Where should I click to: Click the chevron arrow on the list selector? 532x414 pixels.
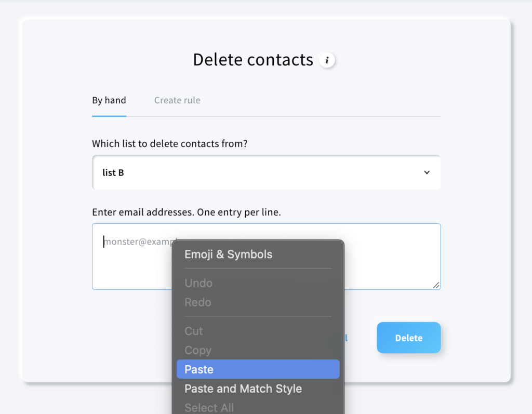[426, 172]
